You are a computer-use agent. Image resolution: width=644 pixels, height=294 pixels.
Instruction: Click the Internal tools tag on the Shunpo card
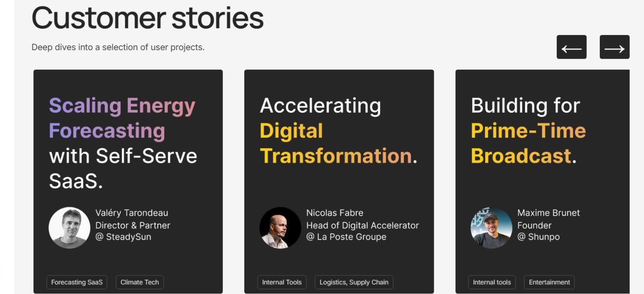tap(491, 282)
